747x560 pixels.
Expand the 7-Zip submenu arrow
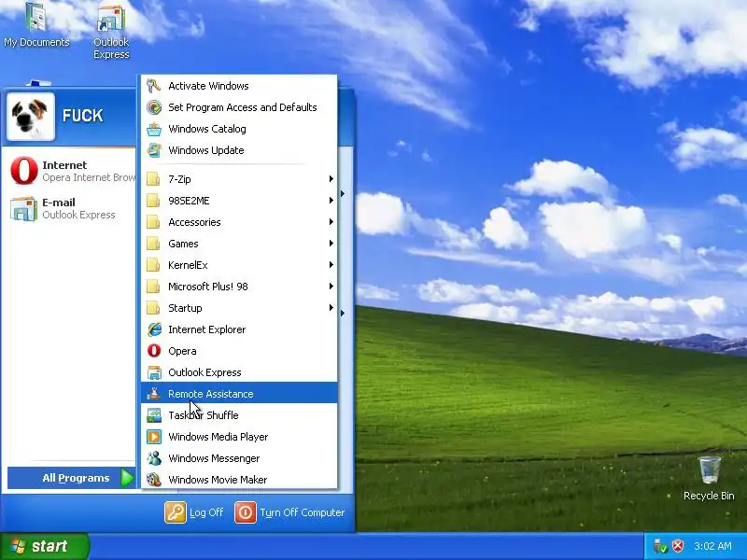pos(331,179)
